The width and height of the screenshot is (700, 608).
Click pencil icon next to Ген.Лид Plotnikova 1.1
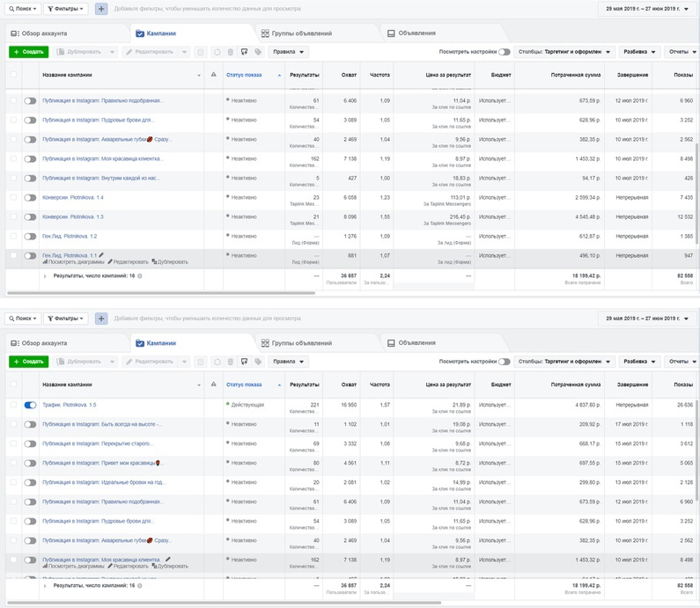(101, 255)
